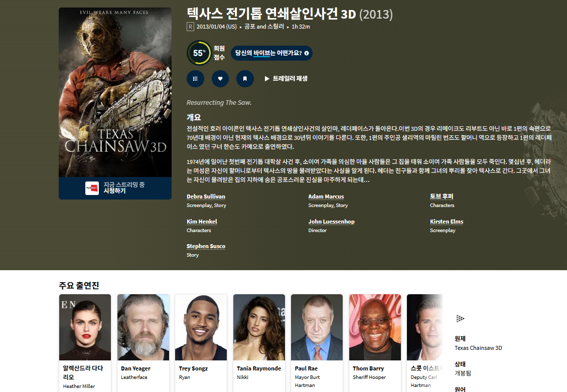Open director John Luessenhop's profile
567x392 pixels.
[x=331, y=221]
